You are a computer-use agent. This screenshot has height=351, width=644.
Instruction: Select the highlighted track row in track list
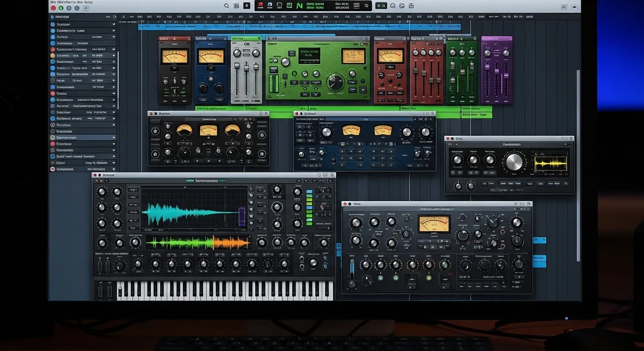pyautogui.click(x=82, y=138)
